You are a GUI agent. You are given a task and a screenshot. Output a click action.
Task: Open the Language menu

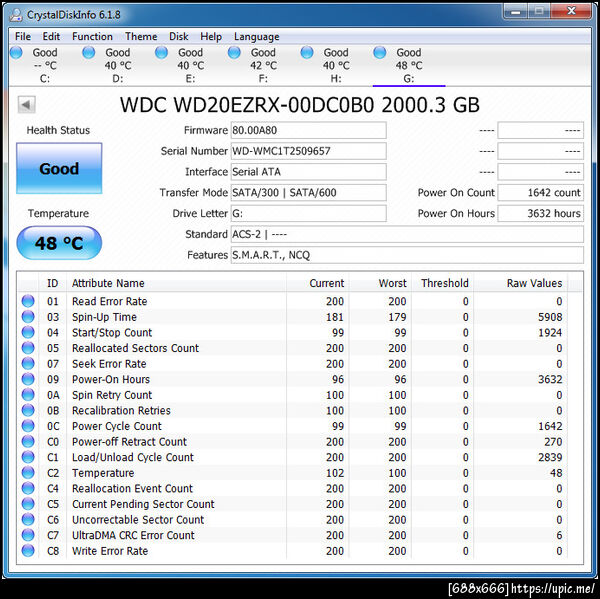point(256,36)
